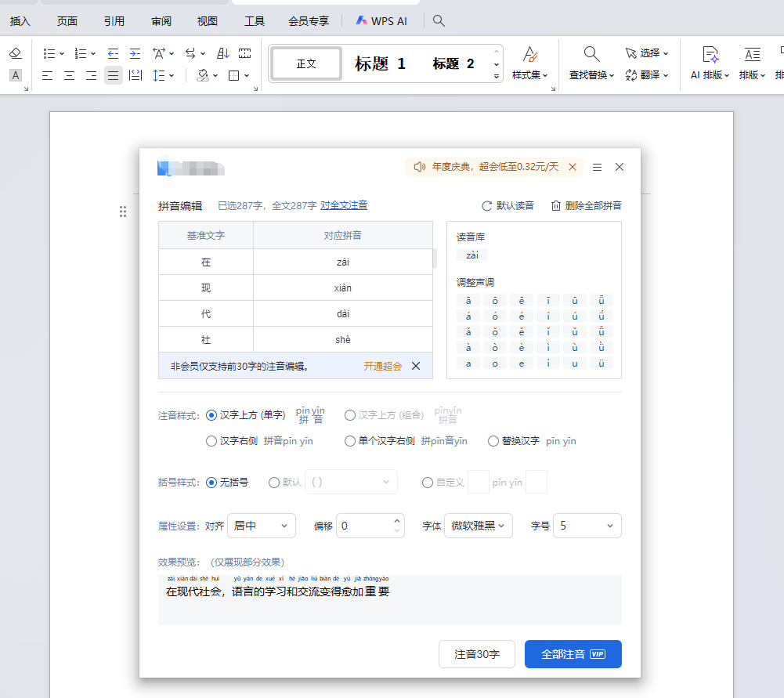The height and width of the screenshot is (698, 784).
Task: Open the dialog's hamburger menu icon
Action: click(597, 167)
